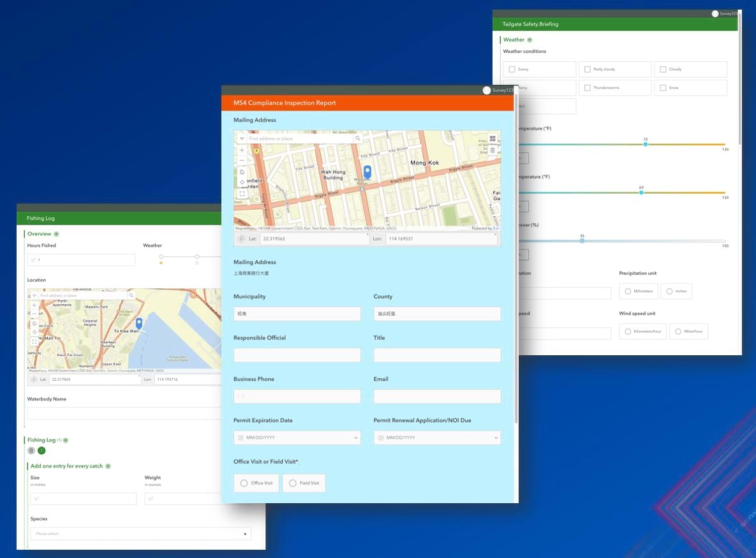This screenshot has height=558, width=756.
Task: Click search magnifier in Fishing Log map
Action: (131, 295)
